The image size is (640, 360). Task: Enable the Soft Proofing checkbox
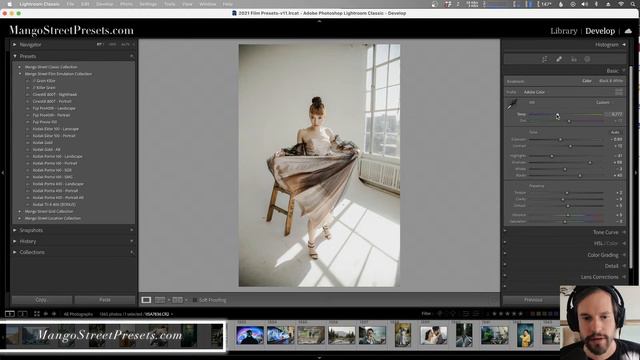pos(195,300)
